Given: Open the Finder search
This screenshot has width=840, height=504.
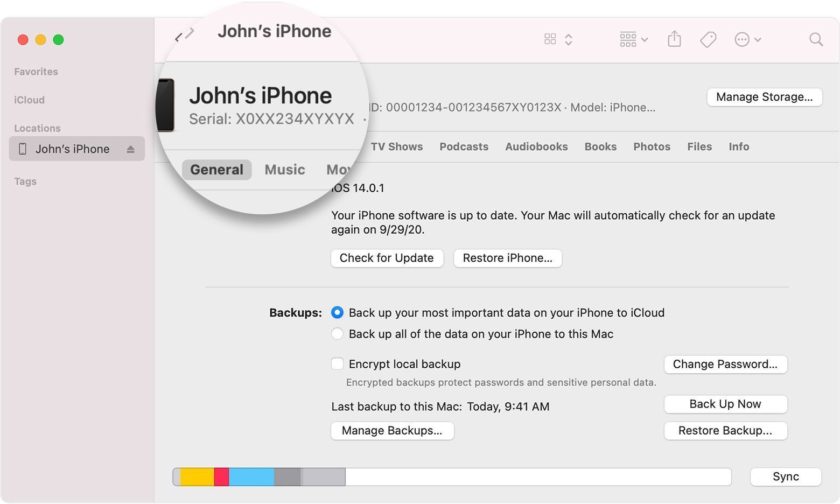Looking at the screenshot, I should pyautogui.click(x=816, y=39).
